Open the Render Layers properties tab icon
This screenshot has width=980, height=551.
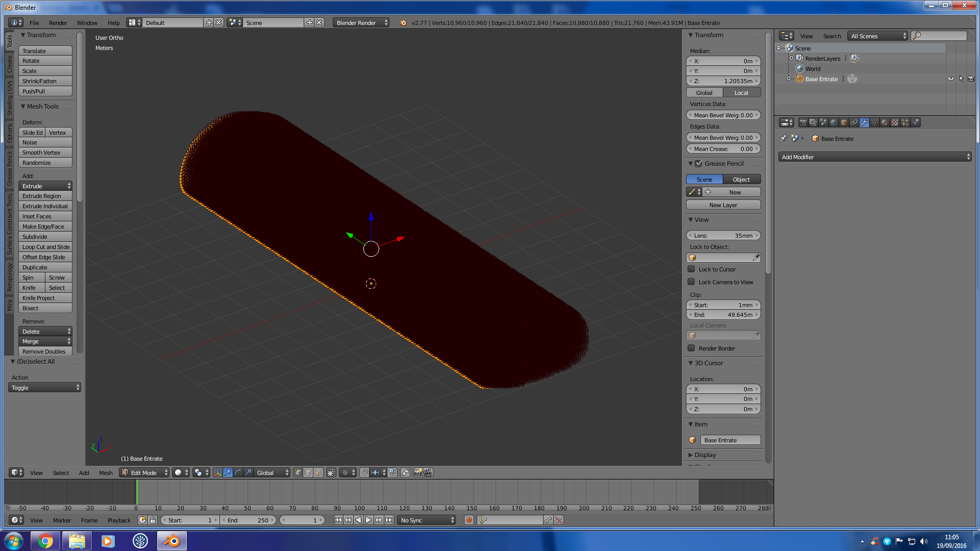813,122
